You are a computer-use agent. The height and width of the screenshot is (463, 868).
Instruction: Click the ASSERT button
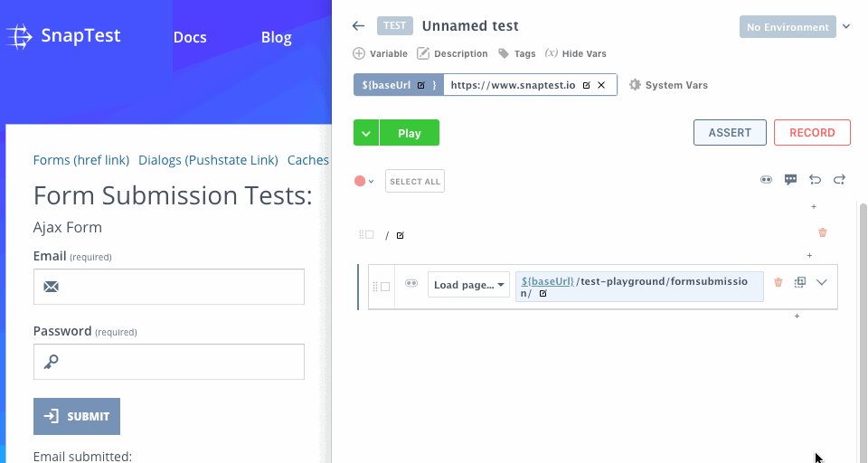(730, 133)
